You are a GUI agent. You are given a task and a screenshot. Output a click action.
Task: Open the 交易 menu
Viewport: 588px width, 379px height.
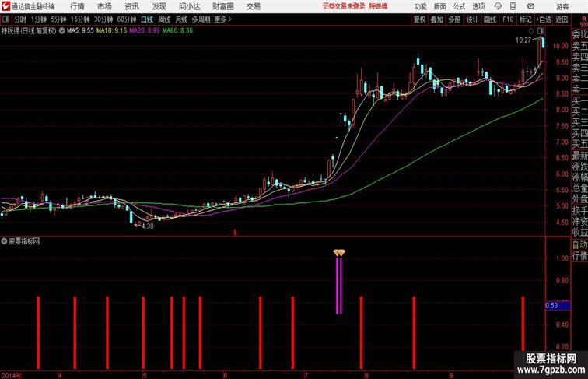tap(253, 6)
